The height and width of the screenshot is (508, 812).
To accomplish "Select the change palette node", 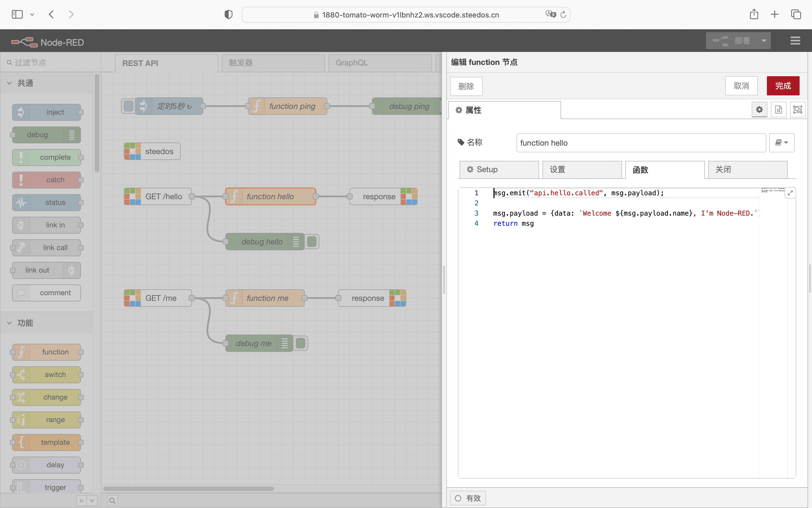I will pyautogui.click(x=47, y=397).
